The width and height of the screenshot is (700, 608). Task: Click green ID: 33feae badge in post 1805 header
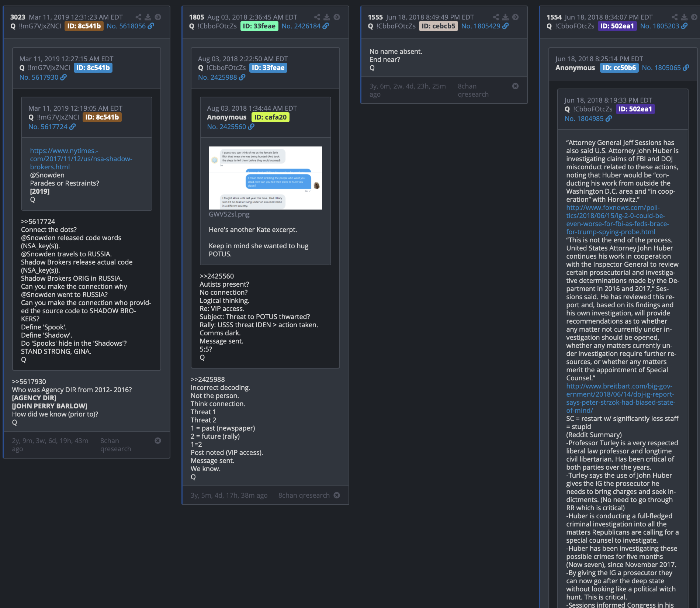(259, 26)
